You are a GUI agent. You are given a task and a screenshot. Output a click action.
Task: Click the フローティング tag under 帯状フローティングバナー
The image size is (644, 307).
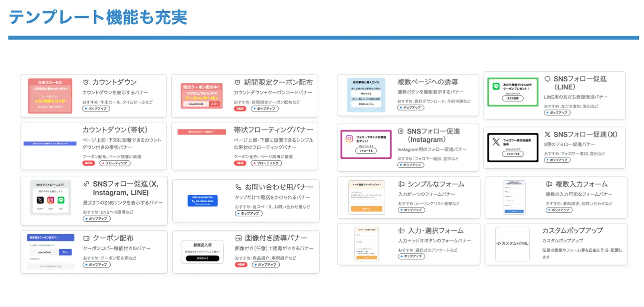266,163
